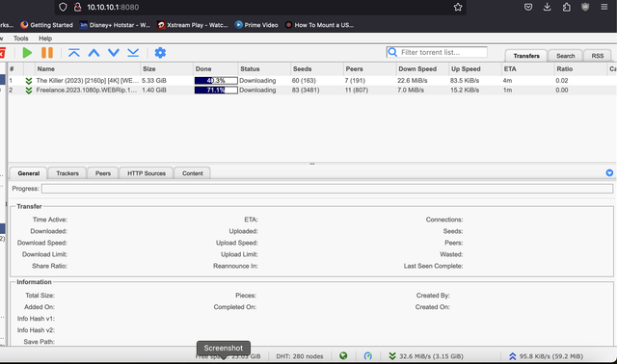Click downloading arrow icon for Freelance torrent
Image resolution: width=617 pixels, height=364 pixels.
point(29,91)
